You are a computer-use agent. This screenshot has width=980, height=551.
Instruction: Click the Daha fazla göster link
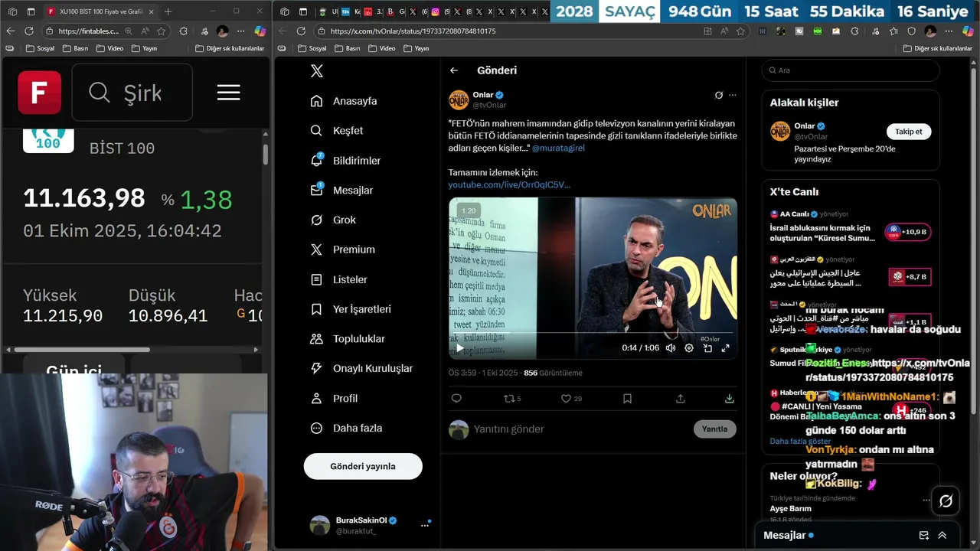click(800, 442)
